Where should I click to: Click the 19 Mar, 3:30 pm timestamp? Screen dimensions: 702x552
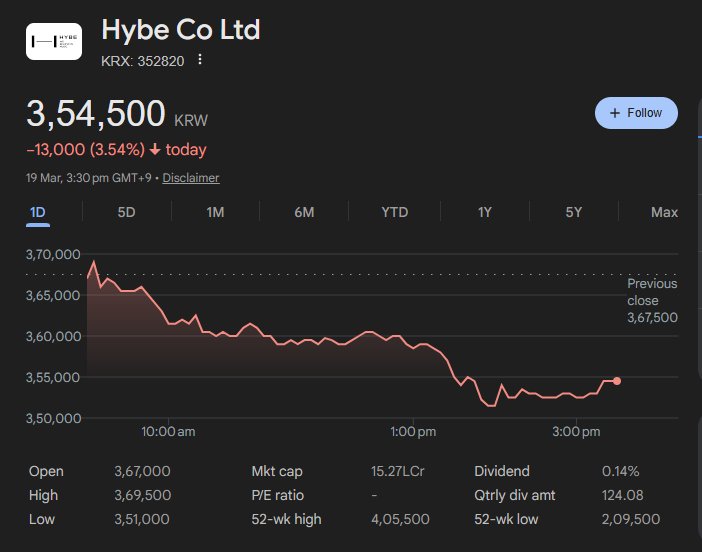89,178
